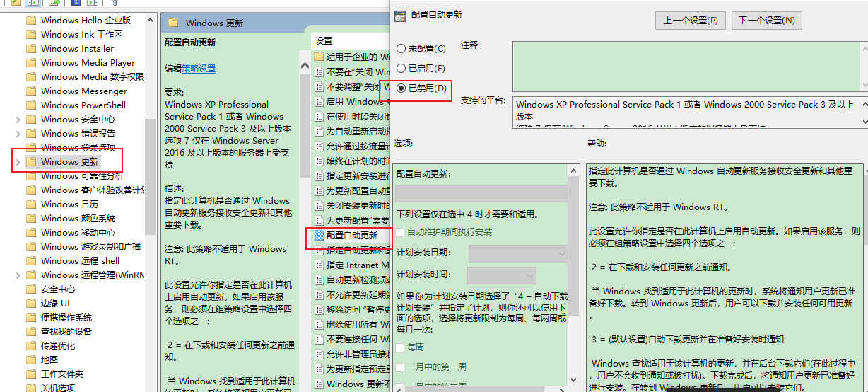The image size is (868, 392).
Task: Select the 安全中心 tree item
Action: coord(58,289)
